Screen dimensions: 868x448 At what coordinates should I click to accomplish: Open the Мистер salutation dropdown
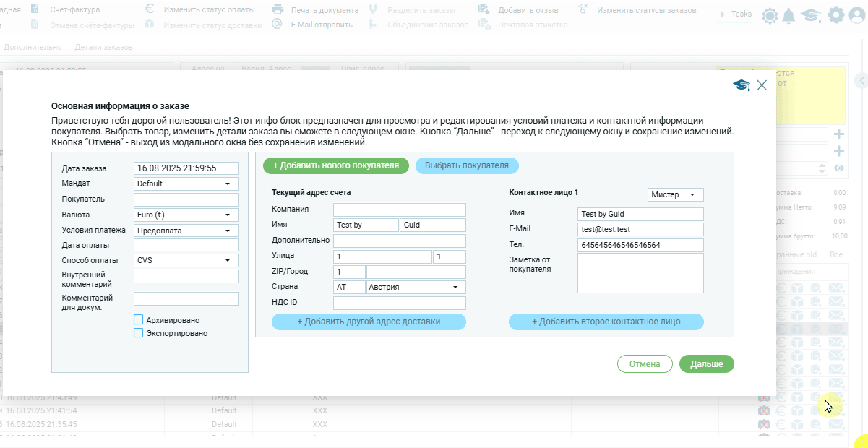click(675, 195)
